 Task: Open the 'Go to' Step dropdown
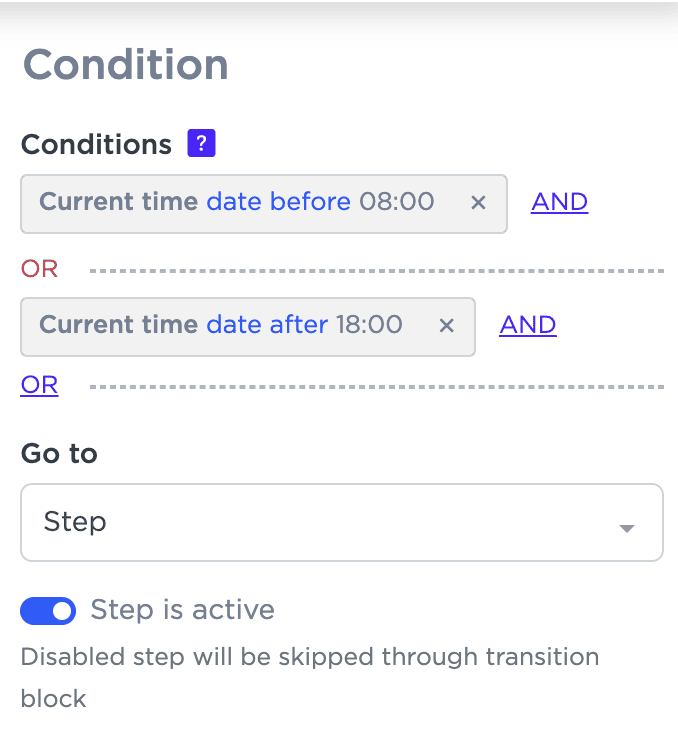(x=341, y=523)
